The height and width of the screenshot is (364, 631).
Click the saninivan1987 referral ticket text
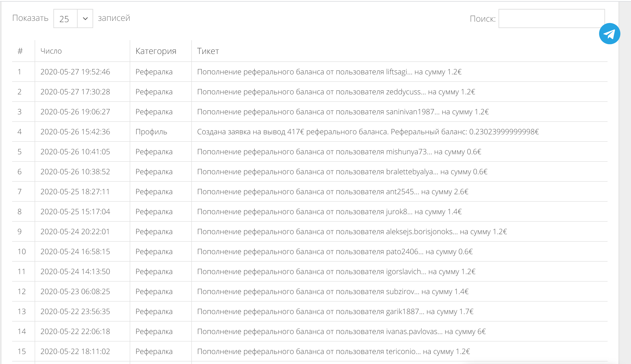click(x=343, y=112)
